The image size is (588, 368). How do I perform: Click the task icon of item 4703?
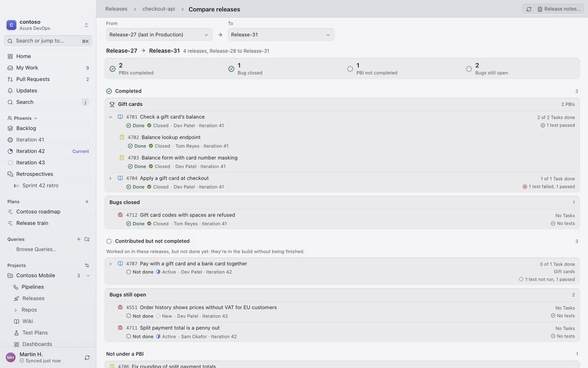tap(122, 158)
